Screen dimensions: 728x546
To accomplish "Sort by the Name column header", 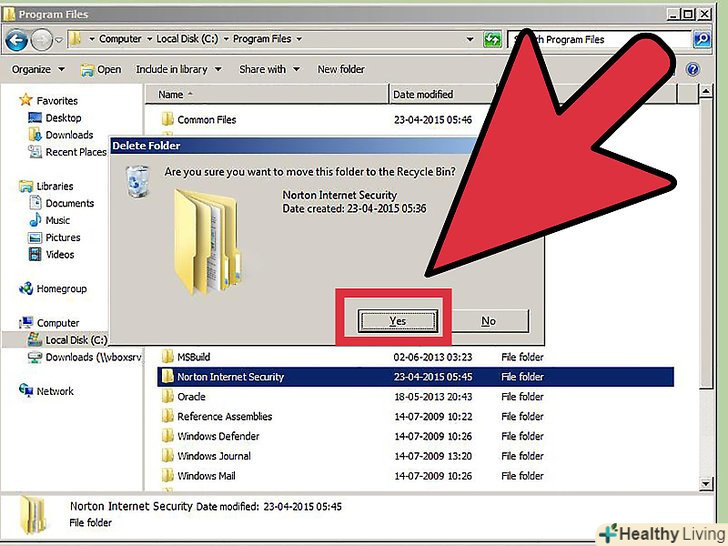I will tap(266, 94).
